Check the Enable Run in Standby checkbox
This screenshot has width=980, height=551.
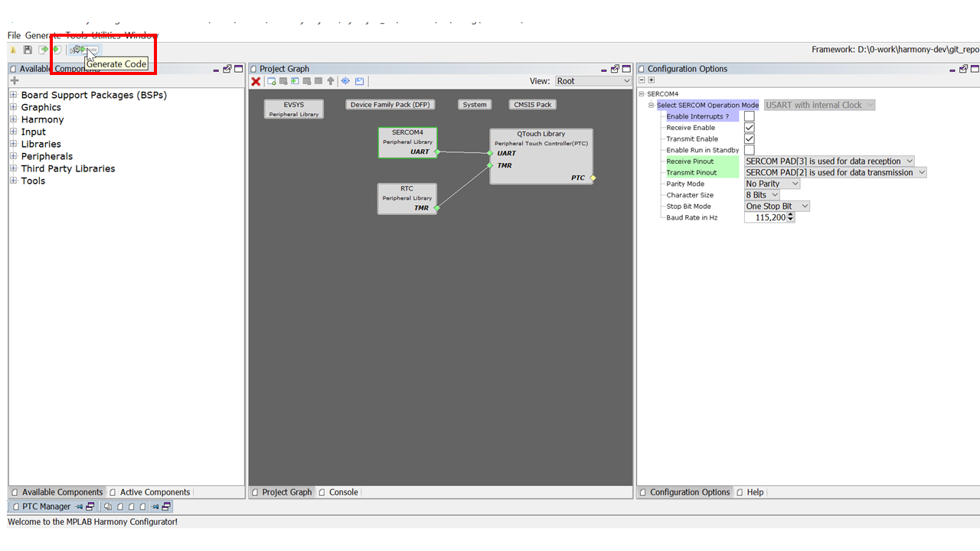[749, 150]
